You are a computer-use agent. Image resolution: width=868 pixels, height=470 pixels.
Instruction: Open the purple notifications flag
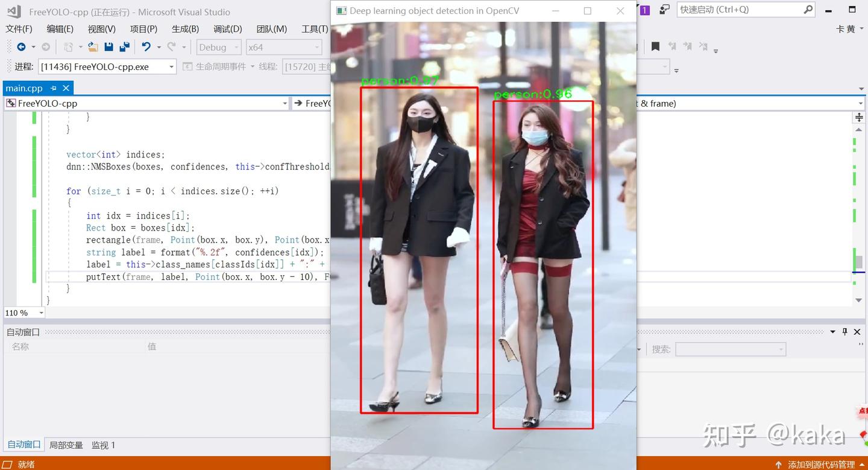pyautogui.click(x=644, y=10)
